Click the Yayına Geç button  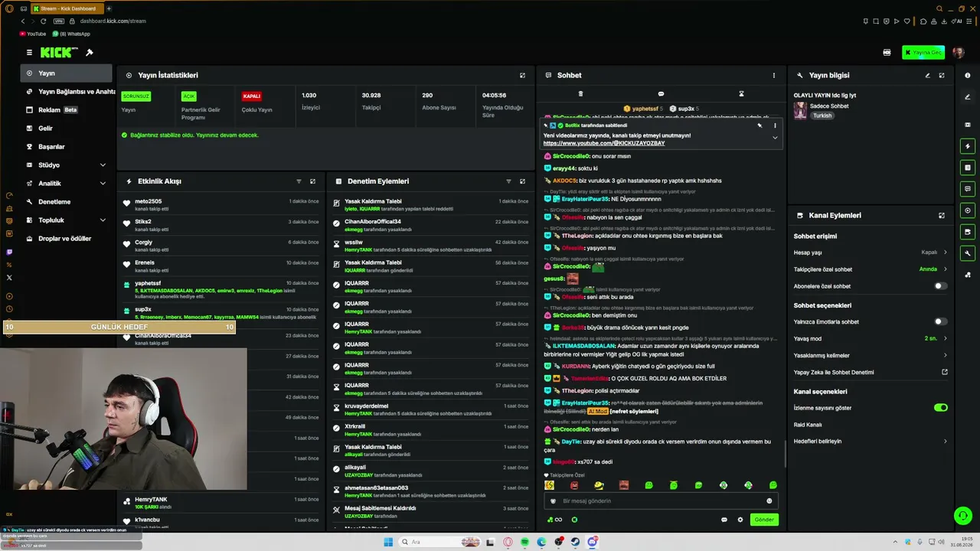[923, 53]
